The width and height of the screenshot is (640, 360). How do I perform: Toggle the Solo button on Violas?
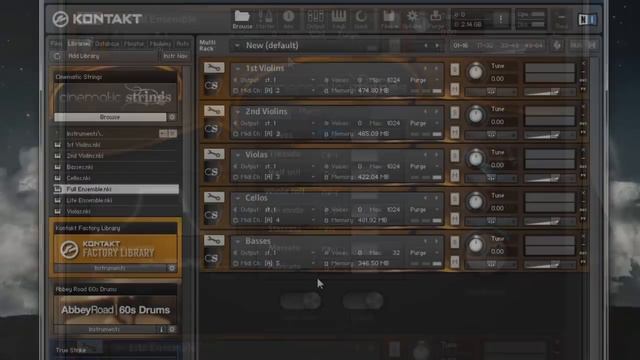tap(455, 156)
